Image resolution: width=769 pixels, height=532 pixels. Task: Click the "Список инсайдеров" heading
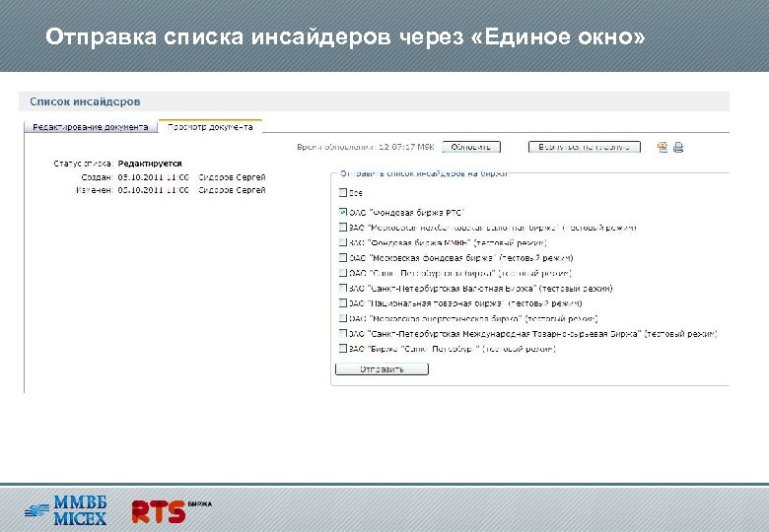[x=86, y=101]
